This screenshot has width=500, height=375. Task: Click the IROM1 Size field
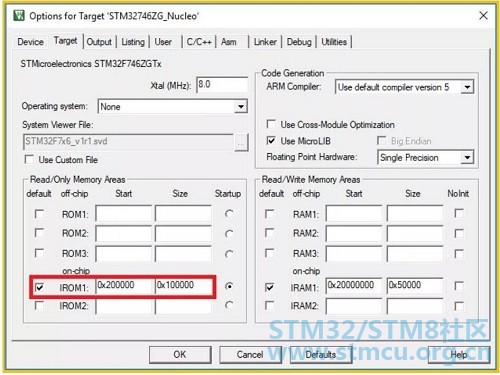click(x=183, y=286)
